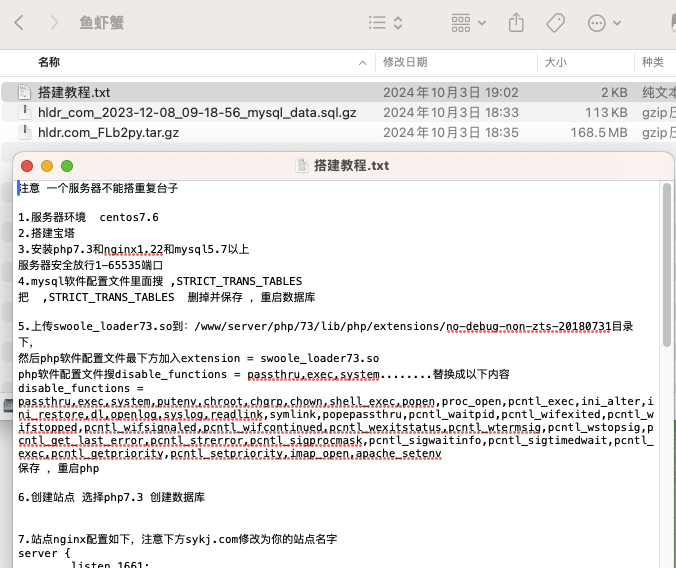The height and width of the screenshot is (568, 676).
Task: Click the folder title 鱼虾蟹
Action: [101, 23]
